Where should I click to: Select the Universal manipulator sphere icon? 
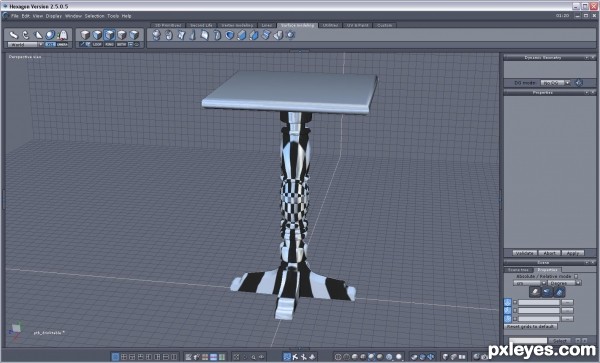point(50,35)
